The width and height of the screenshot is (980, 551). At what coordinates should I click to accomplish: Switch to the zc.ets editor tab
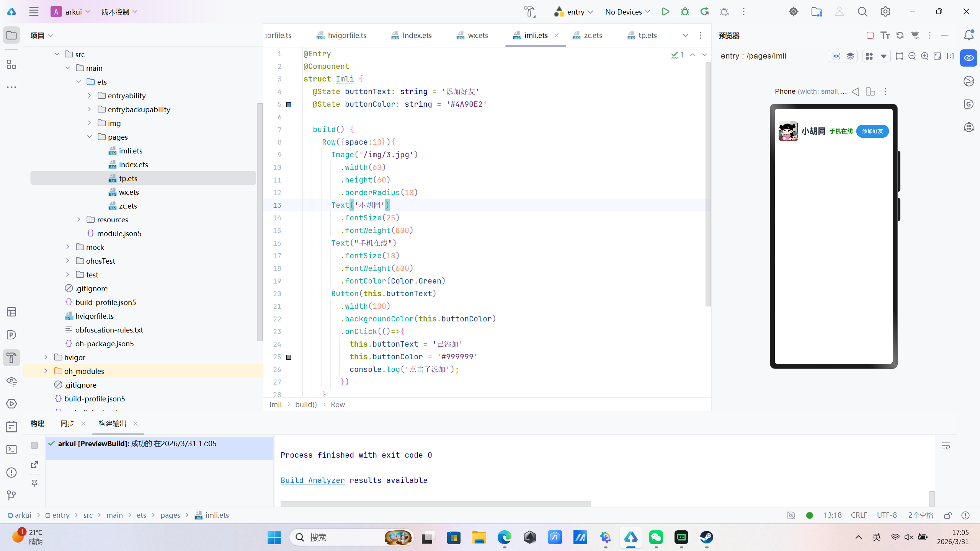pos(592,35)
